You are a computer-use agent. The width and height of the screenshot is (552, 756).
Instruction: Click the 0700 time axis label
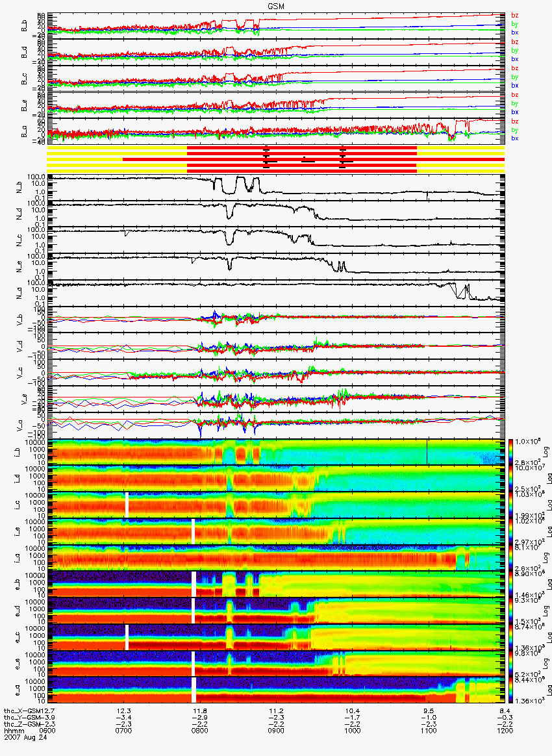point(124,731)
